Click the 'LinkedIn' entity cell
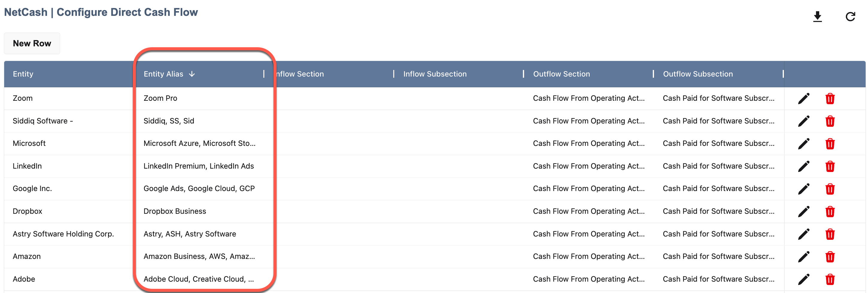The width and height of the screenshot is (868, 293). 69,166
